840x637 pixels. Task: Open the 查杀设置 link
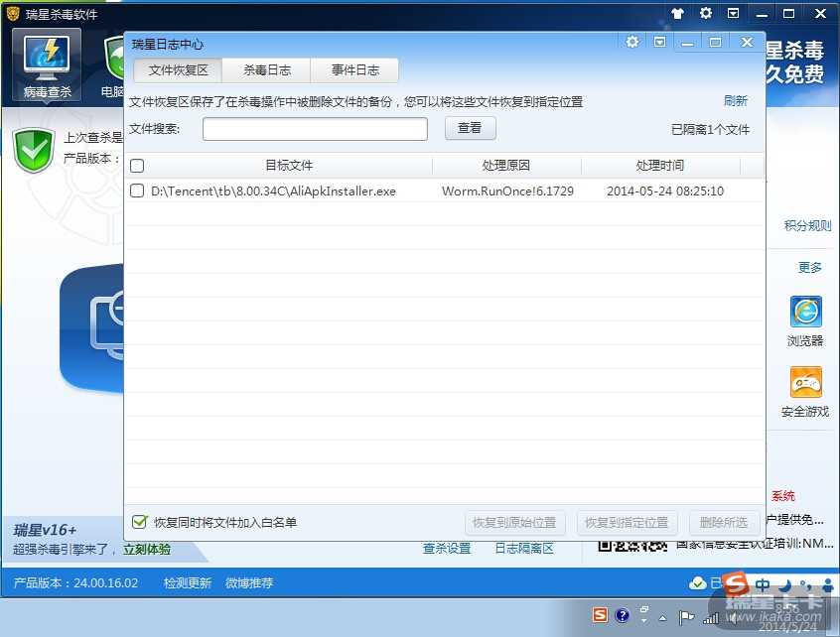tap(447, 548)
